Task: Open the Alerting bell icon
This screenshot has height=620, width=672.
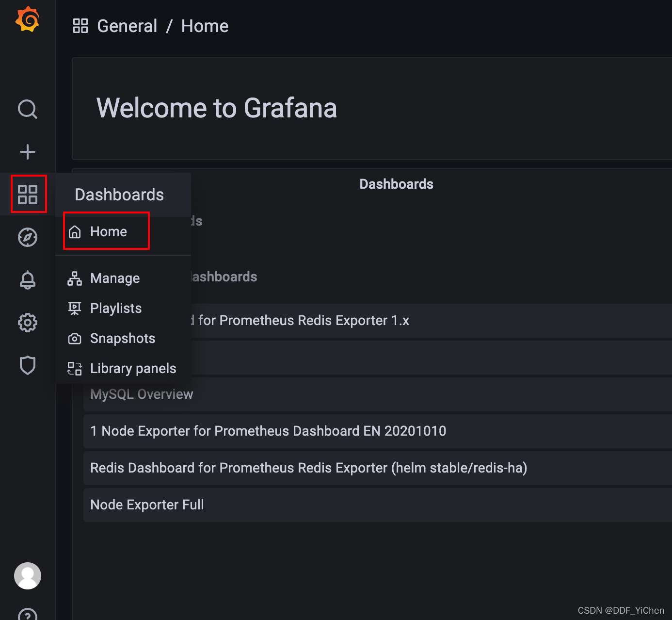Action: [x=28, y=280]
